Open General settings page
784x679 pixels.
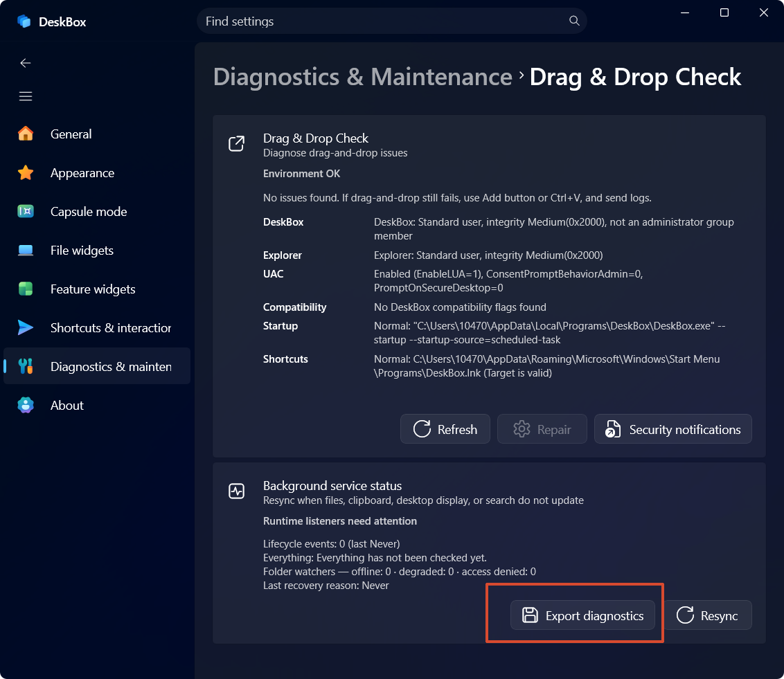(96, 134)
